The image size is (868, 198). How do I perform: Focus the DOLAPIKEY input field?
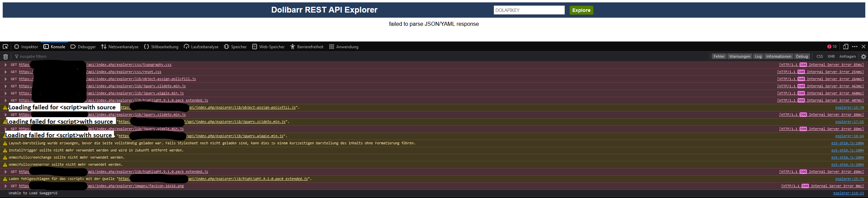pos(529,10)
